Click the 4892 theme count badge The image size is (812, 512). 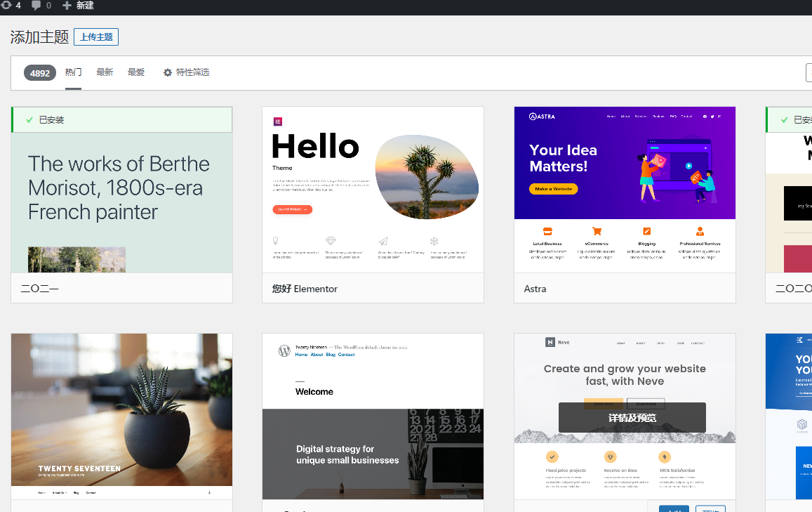click(x=40, y=73)
